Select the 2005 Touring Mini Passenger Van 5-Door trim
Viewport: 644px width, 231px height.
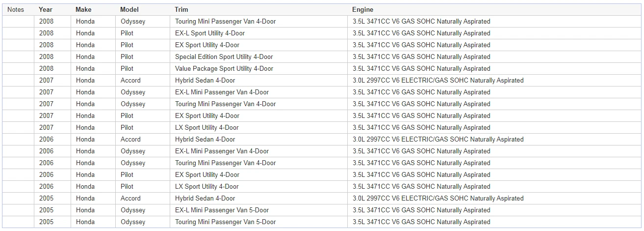225,222
